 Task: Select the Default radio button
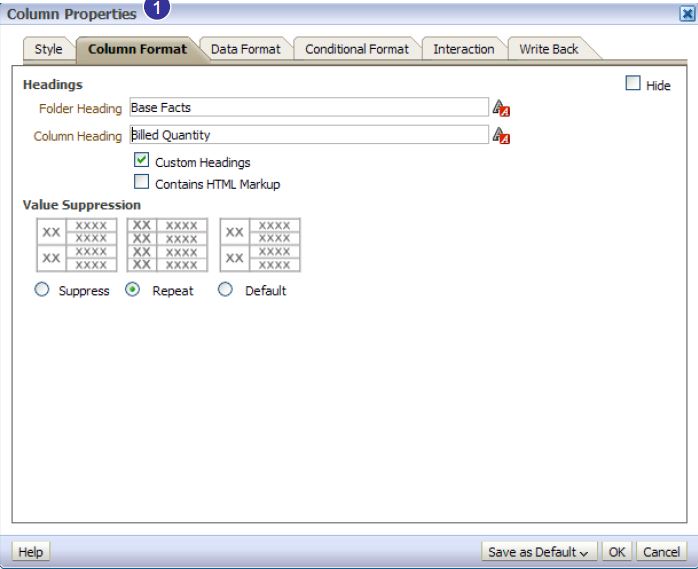pyautogui.click(x=225, y=290)
